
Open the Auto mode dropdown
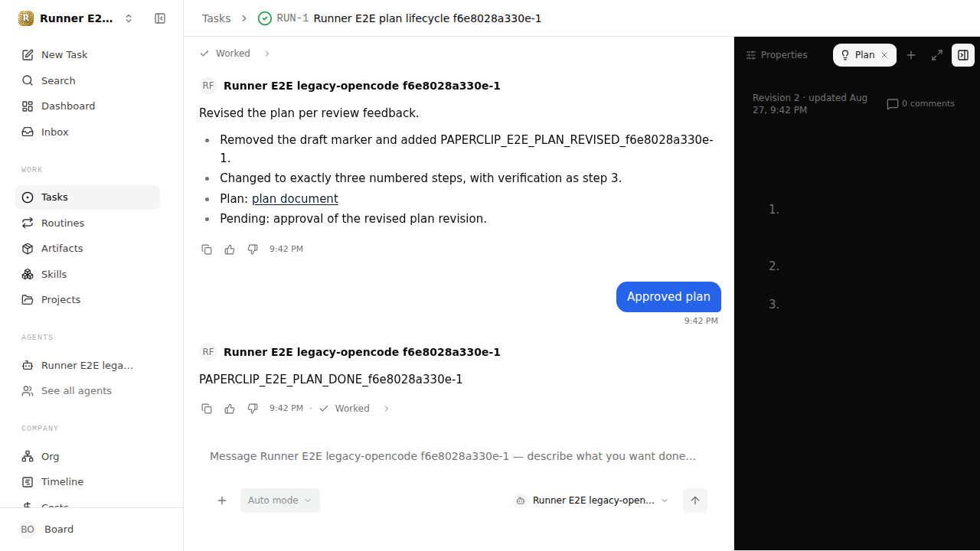click(280, 500)
